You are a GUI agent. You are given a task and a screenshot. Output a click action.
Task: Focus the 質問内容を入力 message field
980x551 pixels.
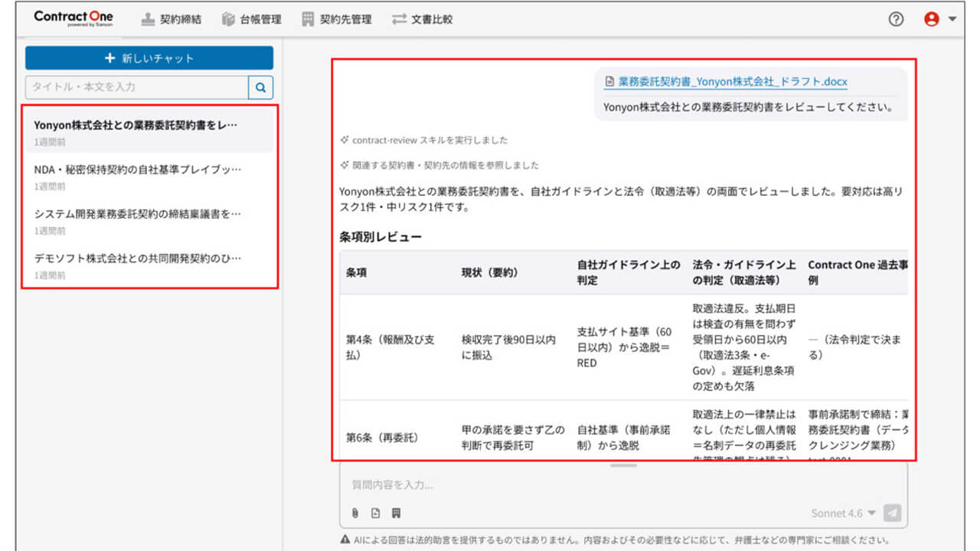623,485
